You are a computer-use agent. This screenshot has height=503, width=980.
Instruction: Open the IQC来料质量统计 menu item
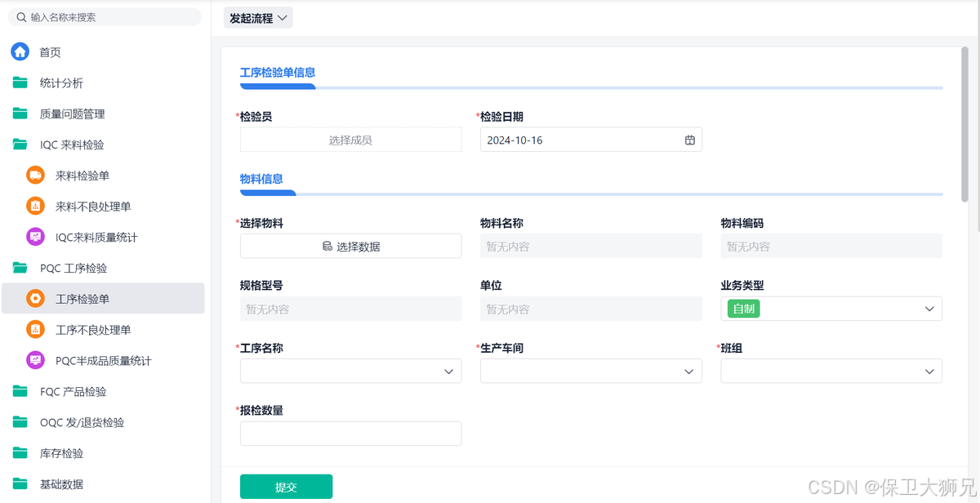pyautogui.click(x=103, y=237)
